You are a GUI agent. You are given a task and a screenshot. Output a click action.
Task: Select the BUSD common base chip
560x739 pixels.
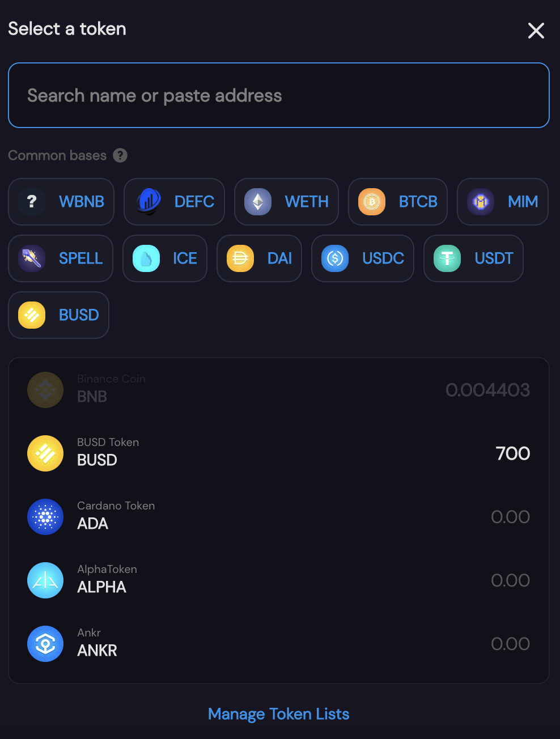[x=59, y=315]
